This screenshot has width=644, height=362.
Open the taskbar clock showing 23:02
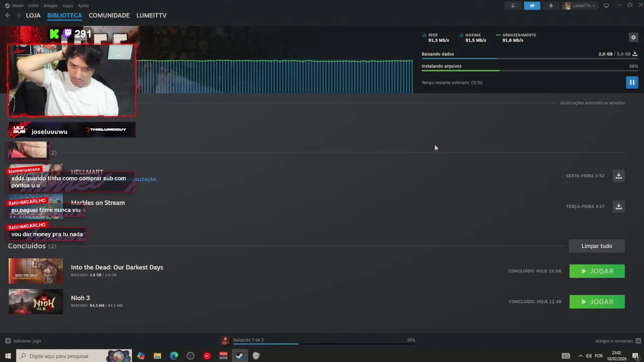point(616,356)
